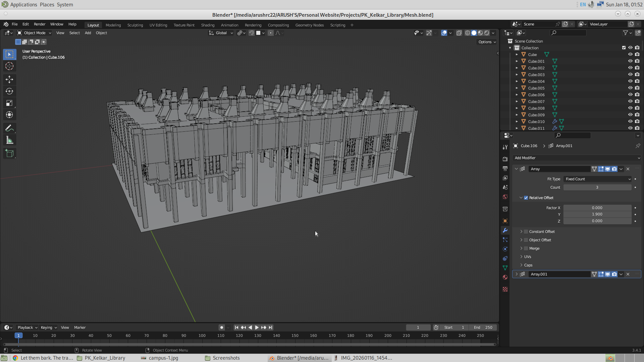Open the Render menu
The width and height of the screenshot is (644, 362).
40,24
